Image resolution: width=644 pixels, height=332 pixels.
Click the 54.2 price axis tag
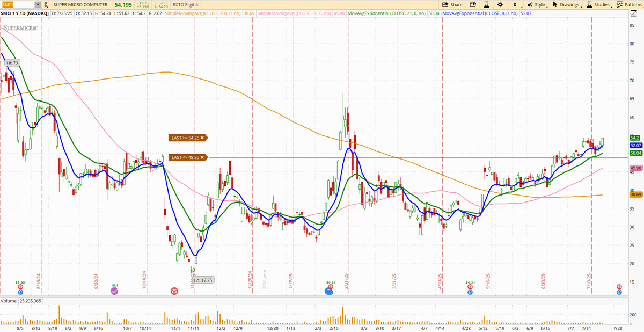[x=636, y=138]
